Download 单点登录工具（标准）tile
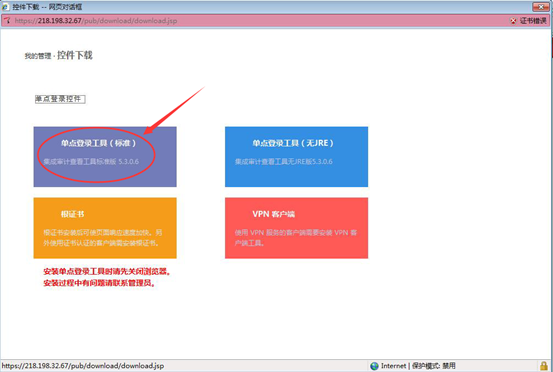Screen dimensions: 553x372 105,157
